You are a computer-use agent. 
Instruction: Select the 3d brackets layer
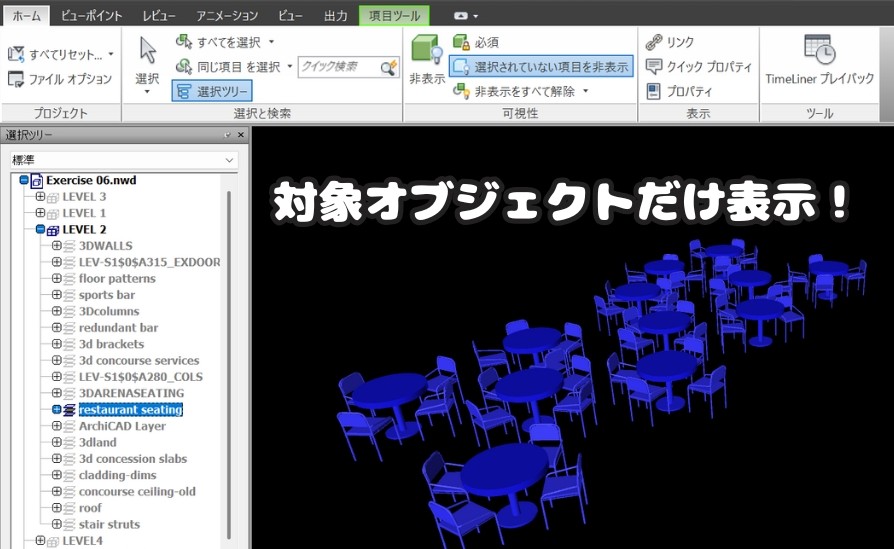(111, 344)
